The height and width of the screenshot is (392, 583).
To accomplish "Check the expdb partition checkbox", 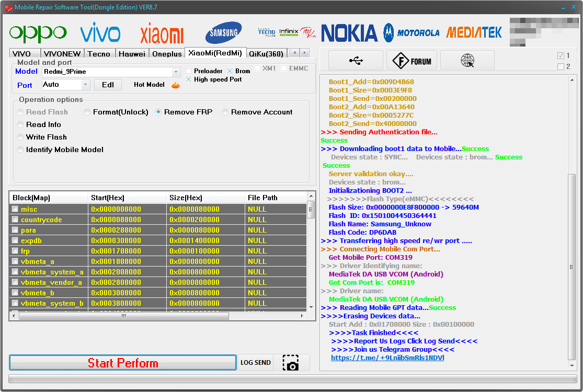I will [x=15, y=240].
